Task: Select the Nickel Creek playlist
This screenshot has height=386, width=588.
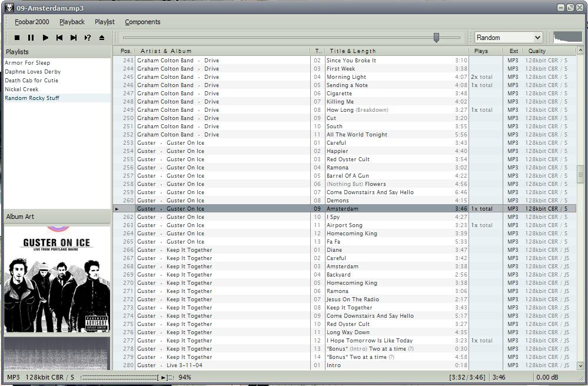Action: (22, 89)
